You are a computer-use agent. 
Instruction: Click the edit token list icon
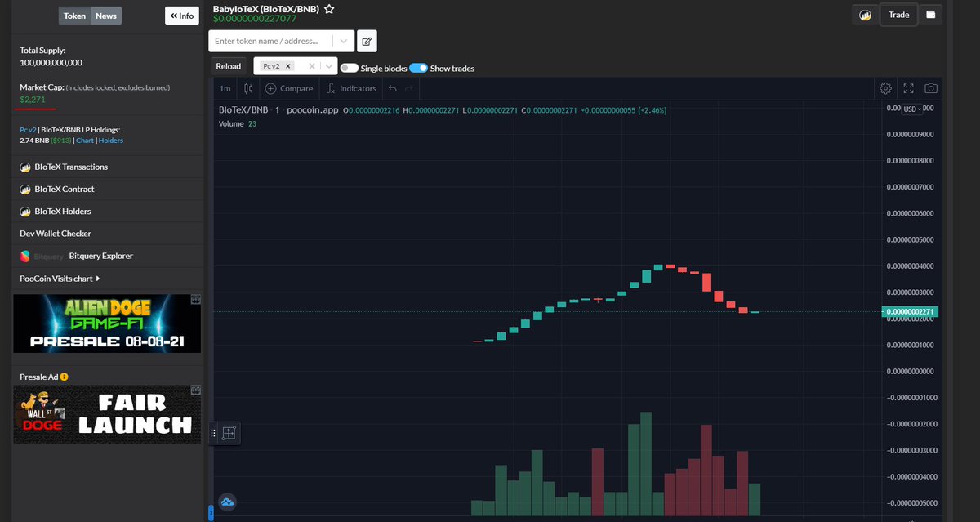click(367, 41)
